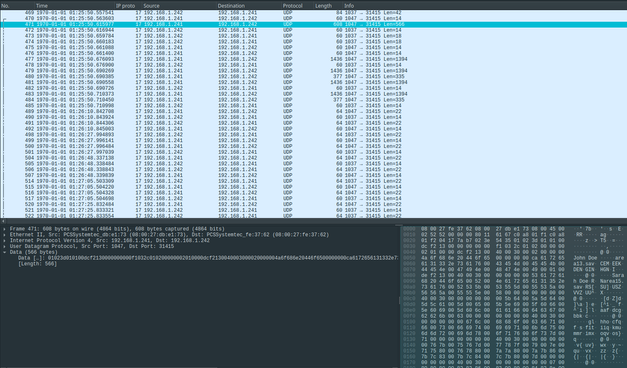This screenshot has width=627, height=368.
Task: Select packet number 517 row
Action: (x=314, y=198)
